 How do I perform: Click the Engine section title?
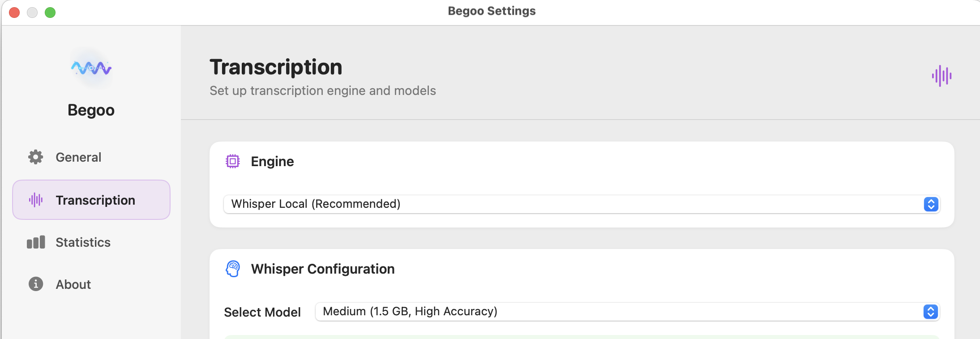[x=272, y=161]
